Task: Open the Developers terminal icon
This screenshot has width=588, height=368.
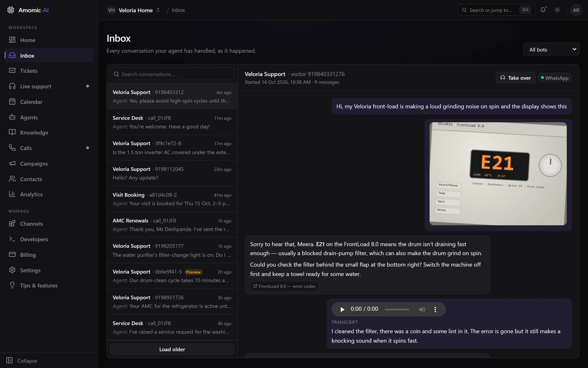Action: pos(12,239)
